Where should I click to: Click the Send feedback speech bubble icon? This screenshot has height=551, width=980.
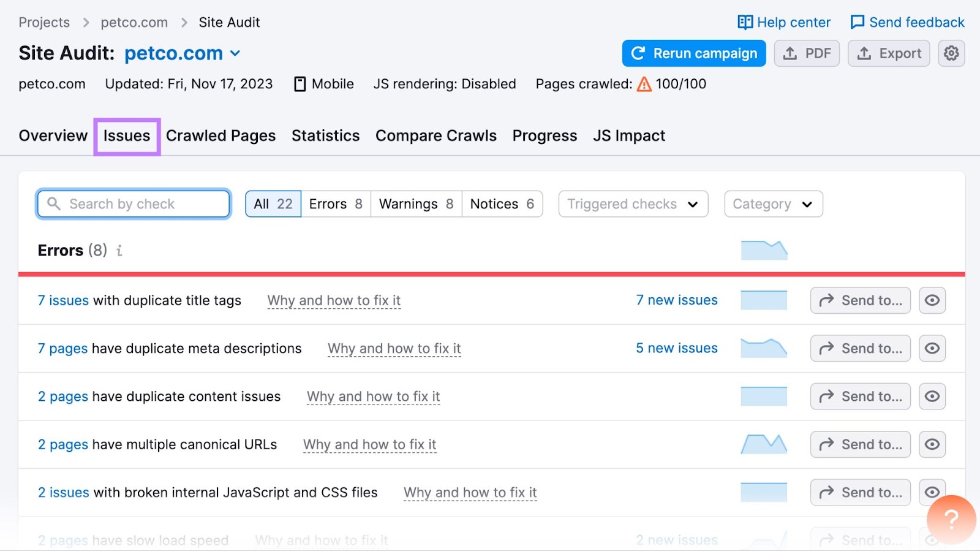[857, 23]
